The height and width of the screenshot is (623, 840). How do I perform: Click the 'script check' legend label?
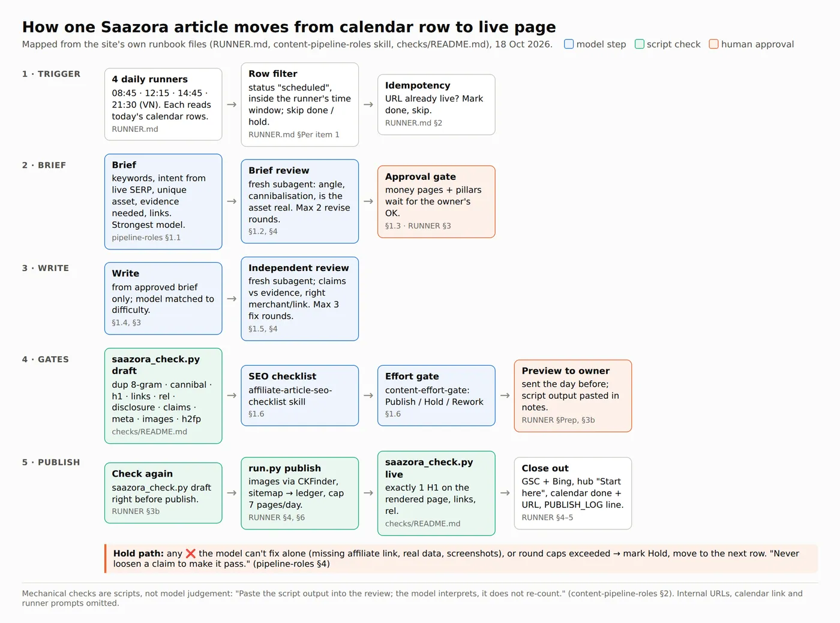tap(673, 44)
